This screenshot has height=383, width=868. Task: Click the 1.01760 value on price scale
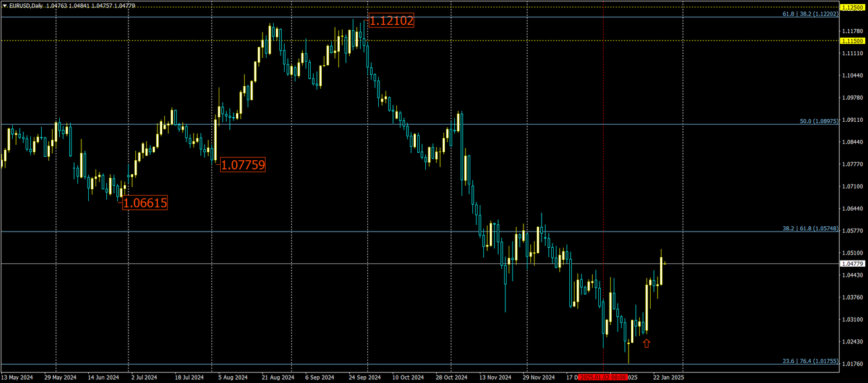[x=852, y=363]
